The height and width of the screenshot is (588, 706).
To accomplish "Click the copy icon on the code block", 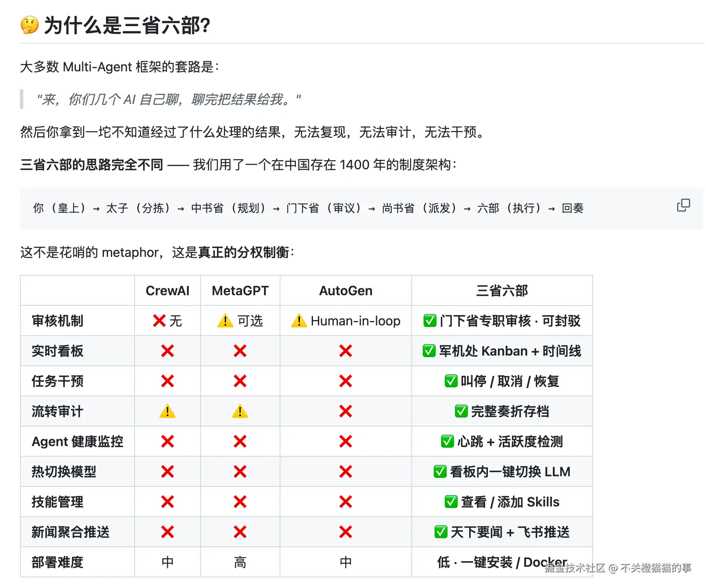I will click(x=683, y=205).
